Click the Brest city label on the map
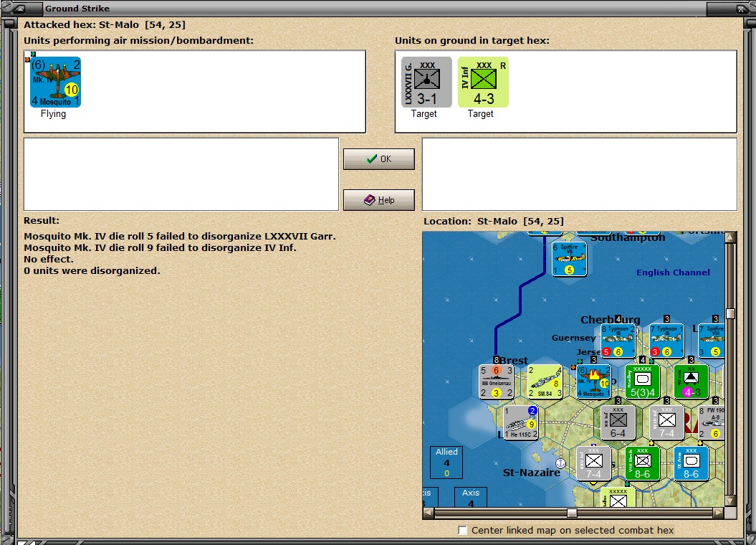The width and height of the screenshot is (756, 545). pos(514,360)
